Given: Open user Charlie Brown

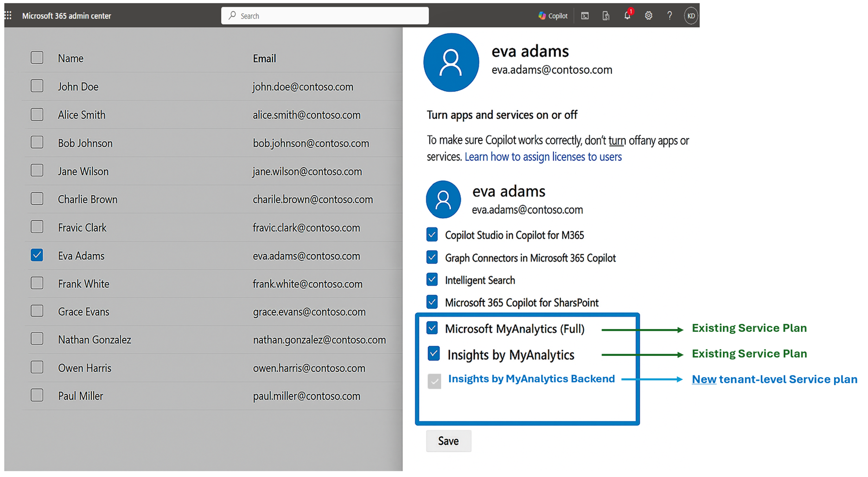Looking at the screenshot, I should click(88, 200).
